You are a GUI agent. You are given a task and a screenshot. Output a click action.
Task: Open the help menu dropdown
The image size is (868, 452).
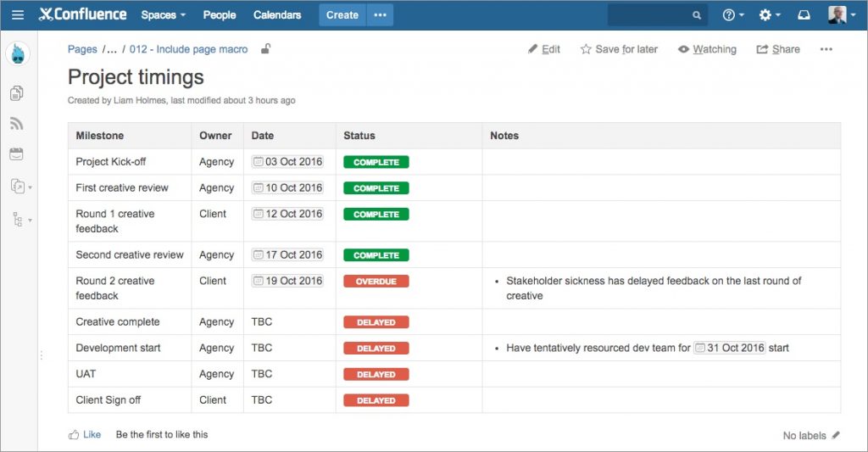(x=733, y=15)
